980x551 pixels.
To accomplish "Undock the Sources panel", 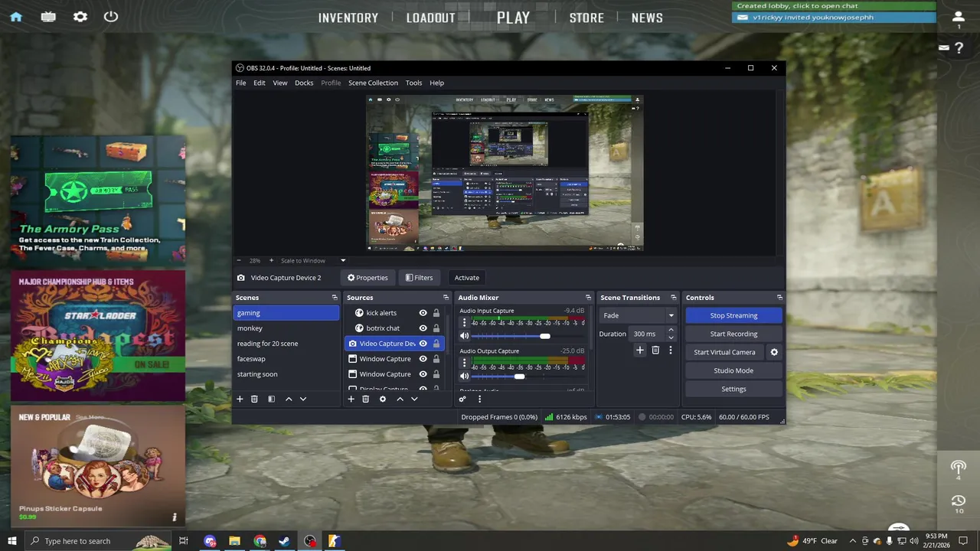I will pyautogui.click(x=446, y=298).
